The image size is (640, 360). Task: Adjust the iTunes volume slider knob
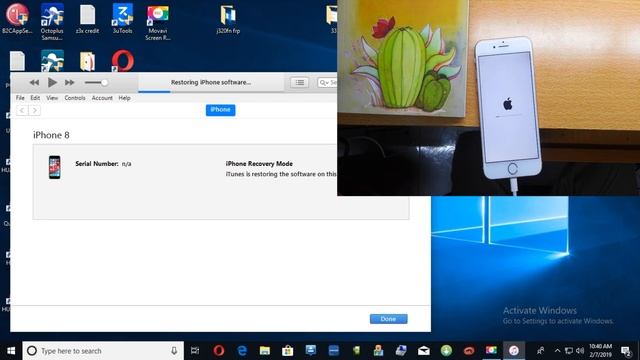(x=104, y=82)
